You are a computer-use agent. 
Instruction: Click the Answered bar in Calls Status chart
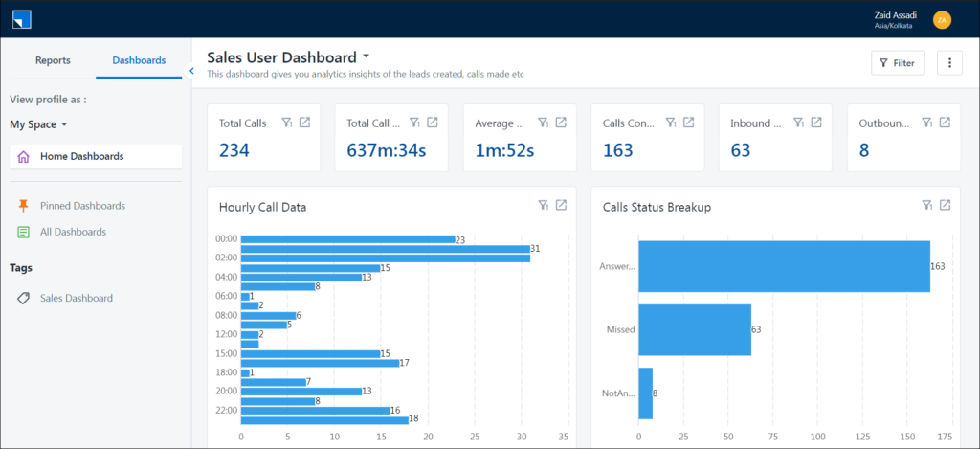[x=783, y=266]
